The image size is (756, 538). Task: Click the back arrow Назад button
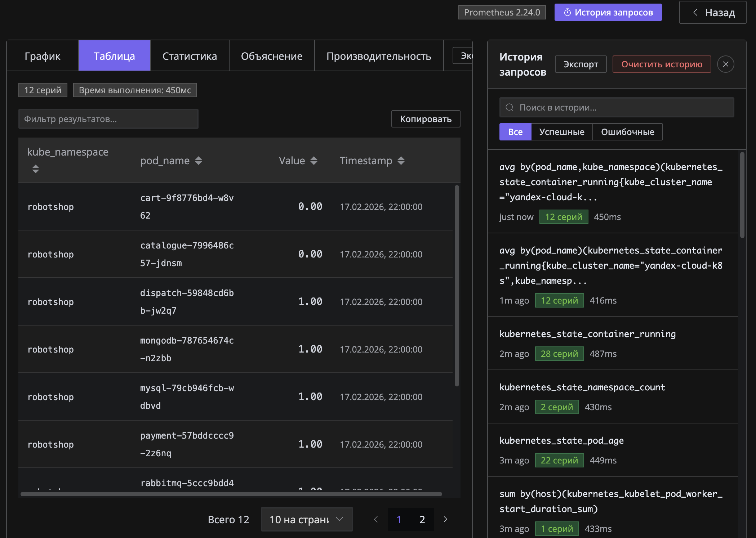712,13
